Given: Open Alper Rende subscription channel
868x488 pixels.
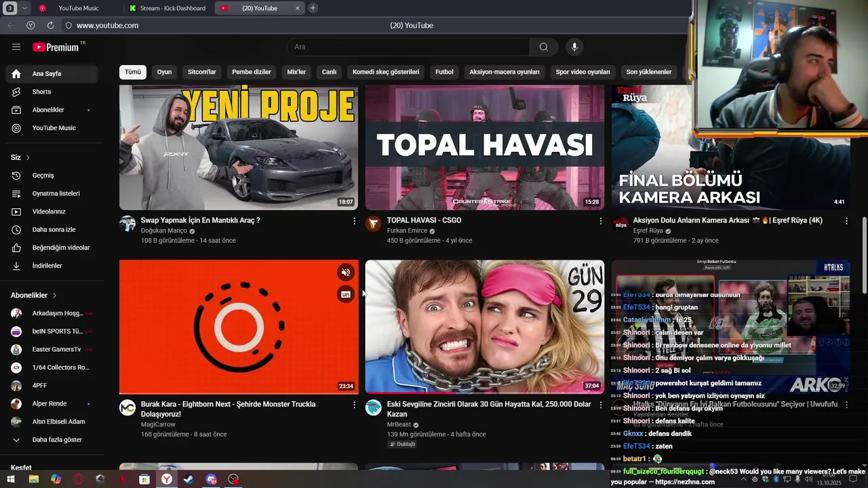Looking at the screenshot, I should point(52,403).
